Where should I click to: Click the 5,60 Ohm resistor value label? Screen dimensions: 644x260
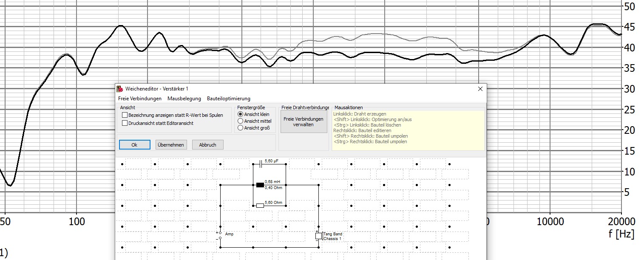click(273, 203)
